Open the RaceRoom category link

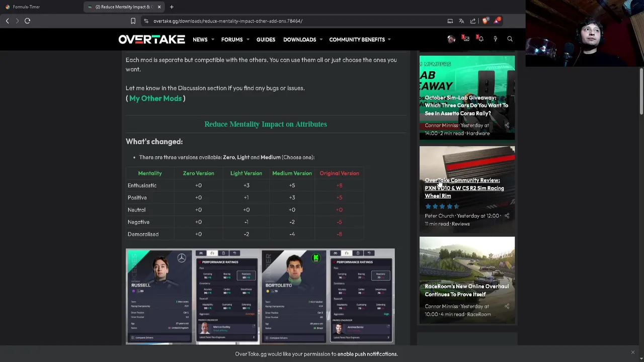(479, 314)
